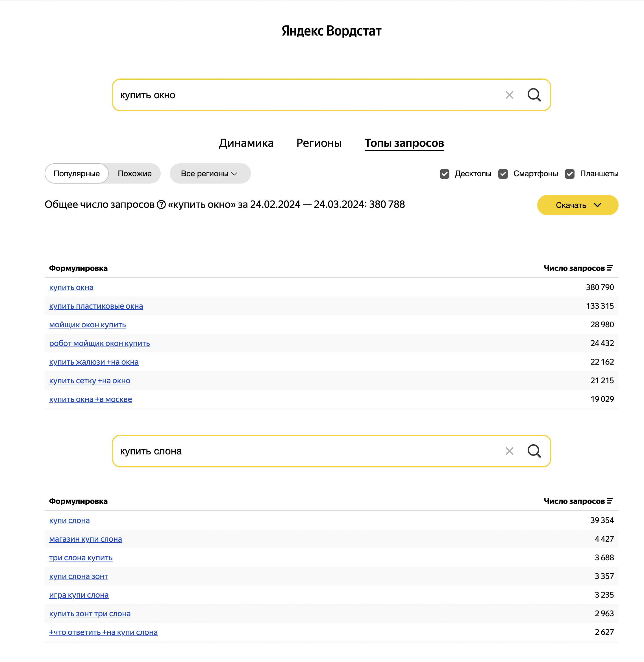The height and width of the screenshot is (662, 644).
Task: Select the Популярные toggle option
Action: tap(77, 173)
